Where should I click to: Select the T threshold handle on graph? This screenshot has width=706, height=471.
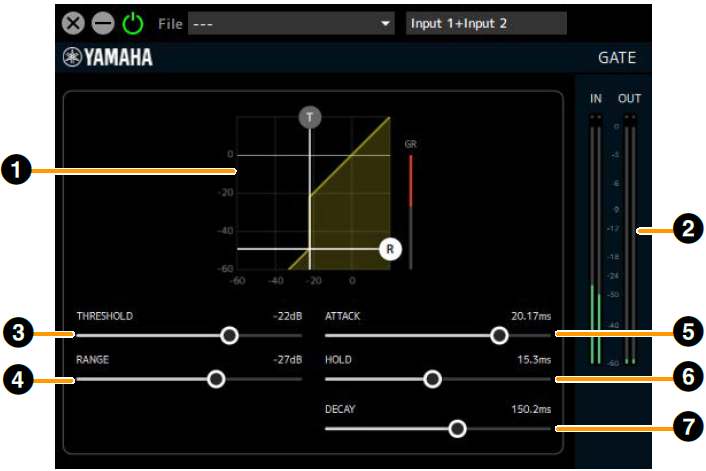pos(310,118)
